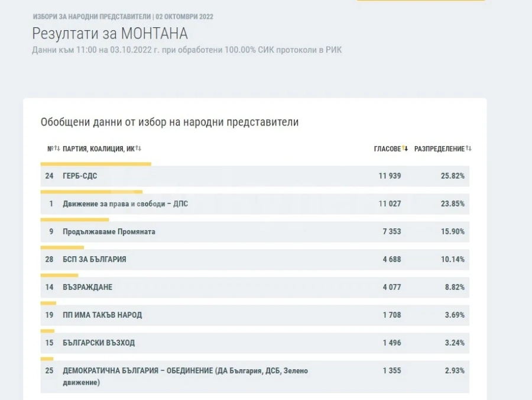Click percentage 25.82%
The height and width of the screenshot is (400, 532).
[x=453, y=176]
